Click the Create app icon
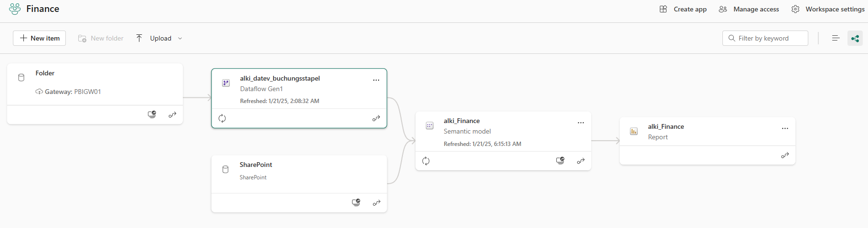Image resolution: width=868 pixels, height=228 pixels. point(663,9)
